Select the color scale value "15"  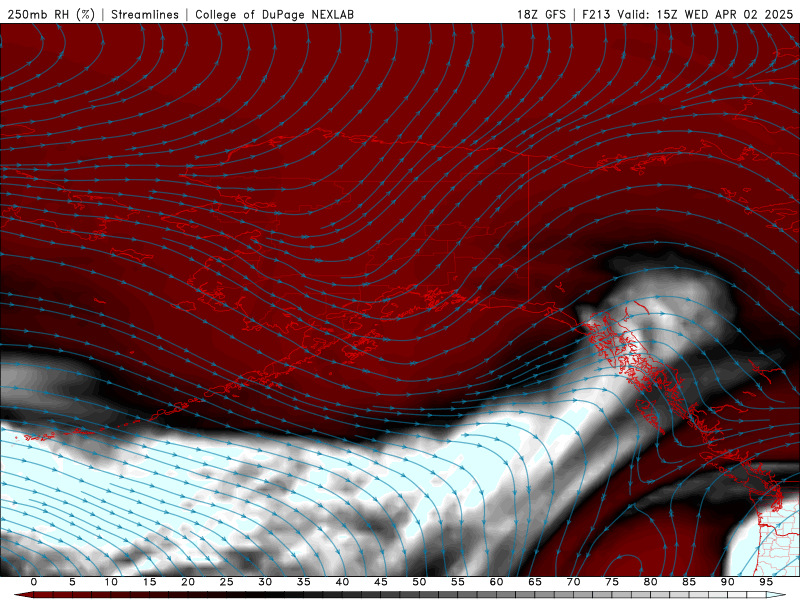149,582
